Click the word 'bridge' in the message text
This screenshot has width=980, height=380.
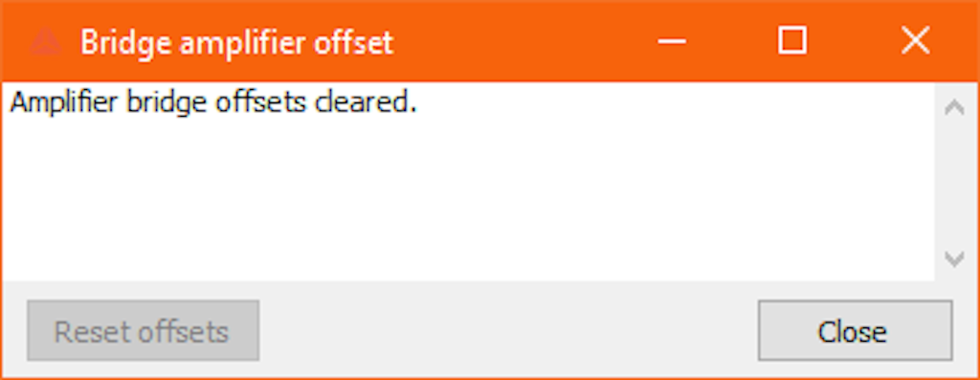pos(167,103)
